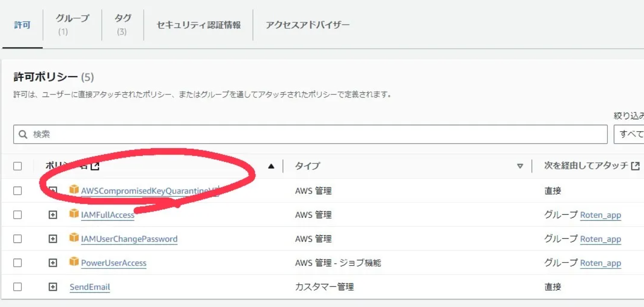Expand the SendEmail policy details

pyautogui.click(x=53, y=287)
